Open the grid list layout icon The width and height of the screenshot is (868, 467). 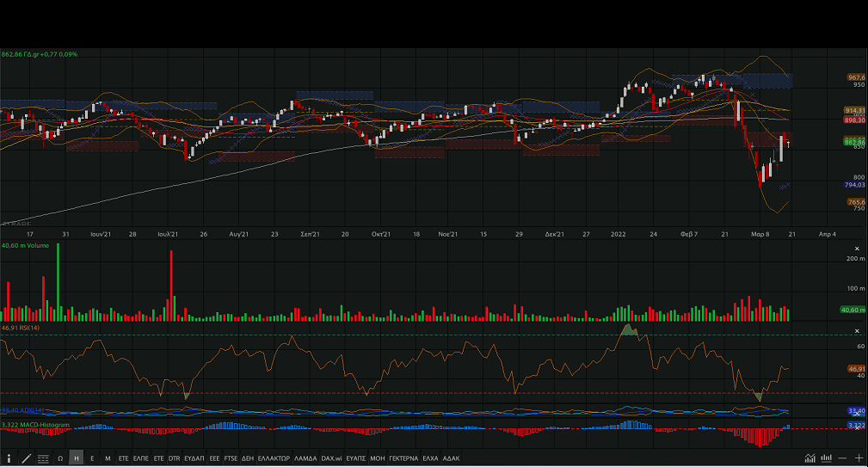[43, 458]
